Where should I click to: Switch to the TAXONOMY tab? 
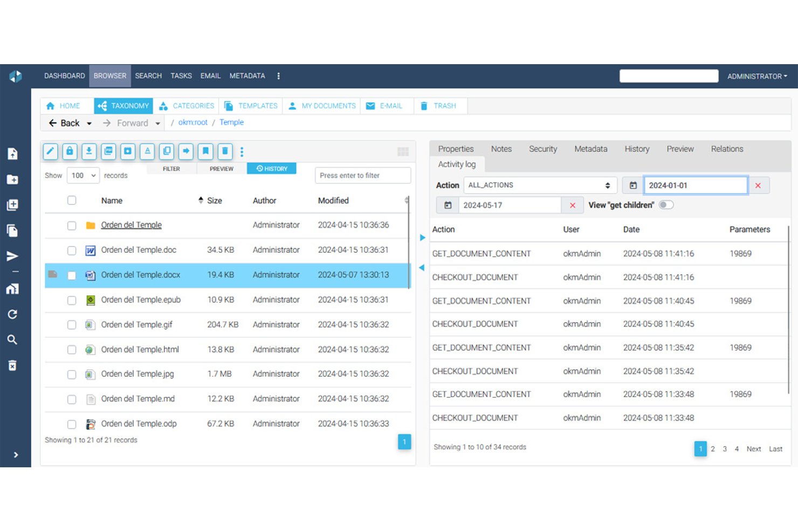[x=123, y=106]
